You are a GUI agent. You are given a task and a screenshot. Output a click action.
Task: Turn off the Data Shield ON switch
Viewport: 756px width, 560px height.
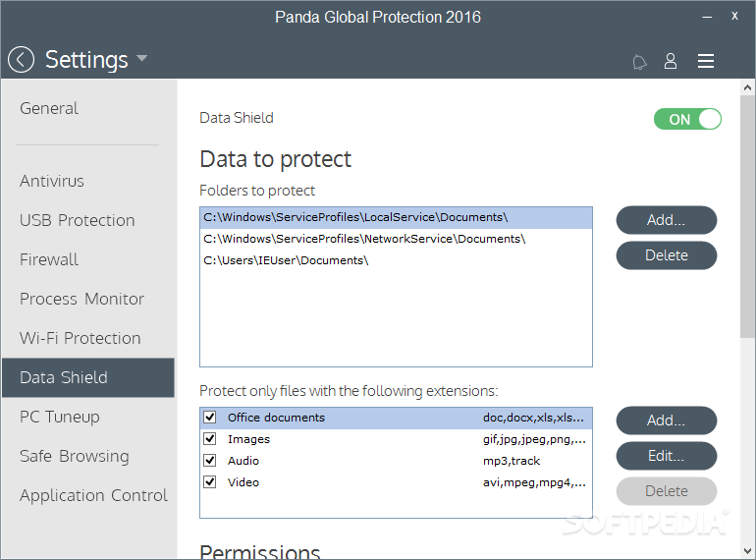tap(687, 119)
